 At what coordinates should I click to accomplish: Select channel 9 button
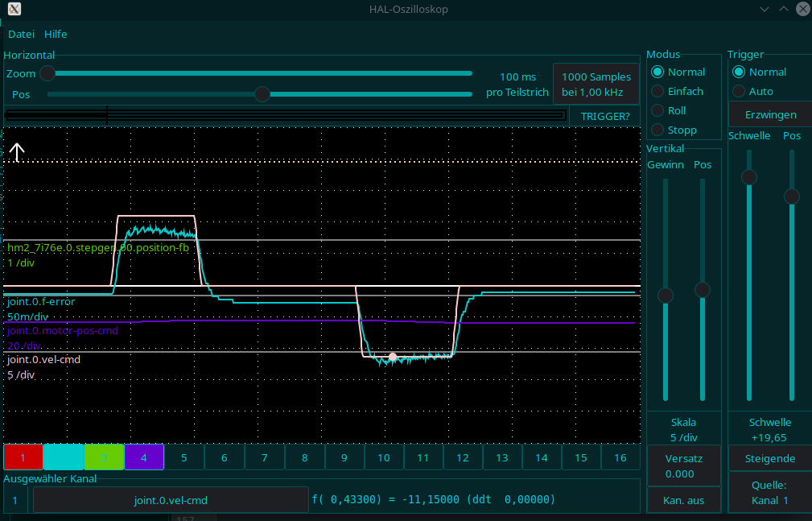point(344,457)
